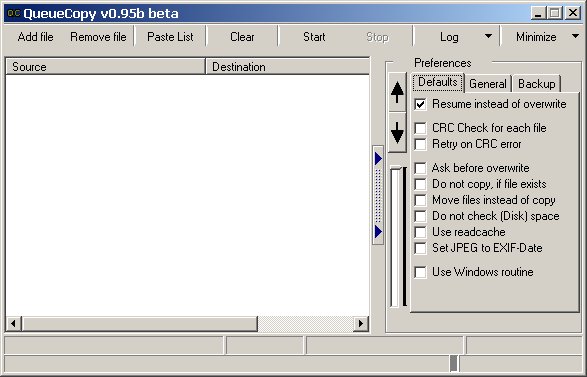
Task: Enable Move files instead of copy
Action: click(420, 200)
